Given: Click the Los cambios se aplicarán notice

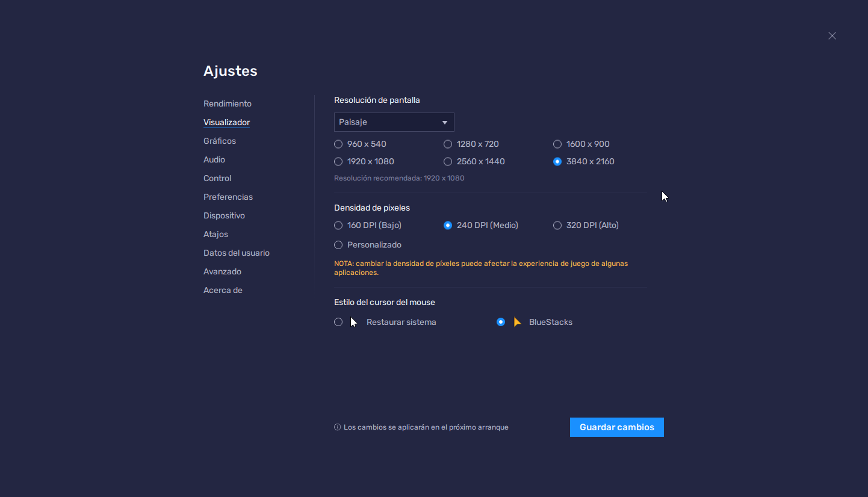Looking at the screenshot, I should (426, 427).
